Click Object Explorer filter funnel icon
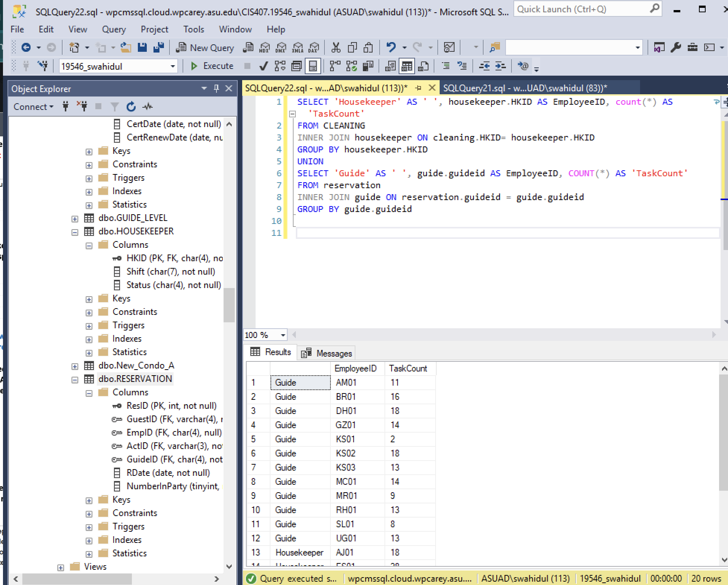Viewport: 728px width, 585px height. point(115,107)
